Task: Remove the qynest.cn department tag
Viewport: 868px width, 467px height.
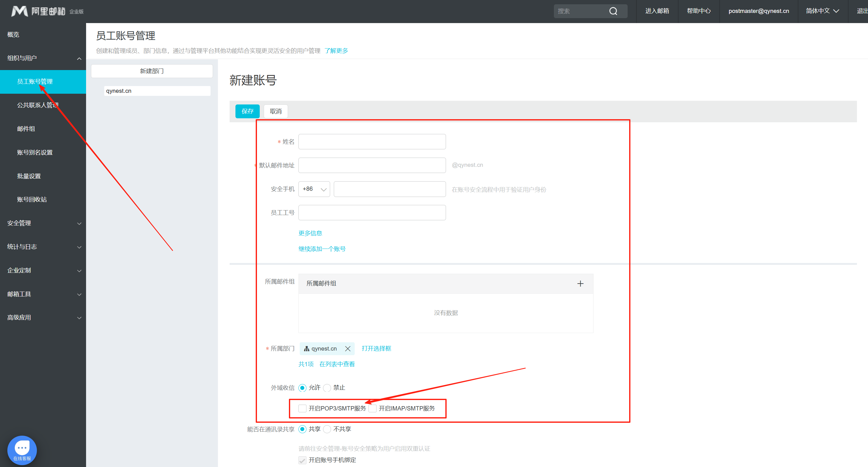Action: 347,348
